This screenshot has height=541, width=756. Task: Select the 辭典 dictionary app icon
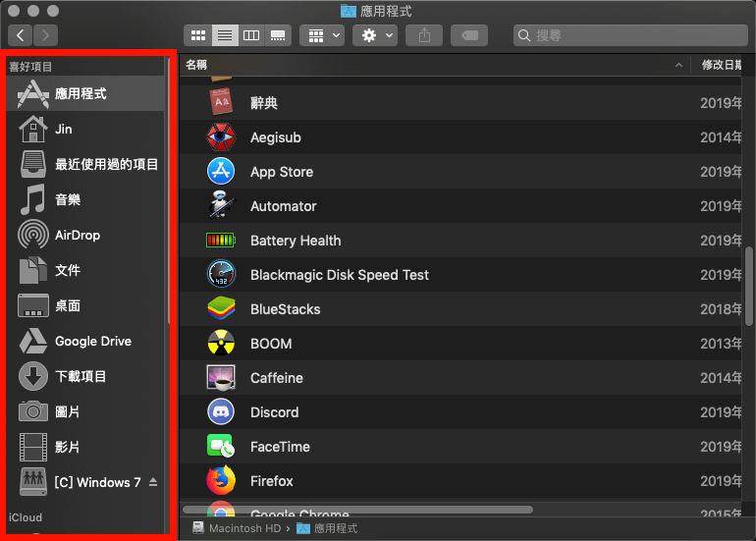click(x=221, y=102)
